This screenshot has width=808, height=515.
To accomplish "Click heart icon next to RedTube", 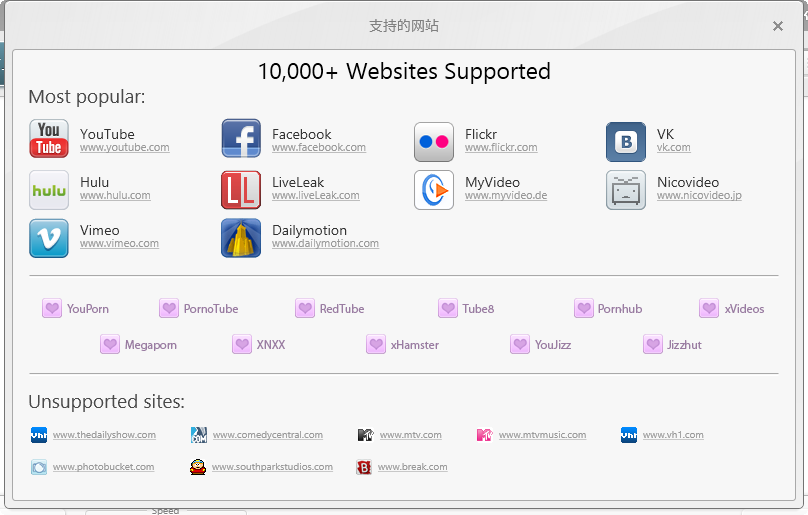I will coord(305,309).
